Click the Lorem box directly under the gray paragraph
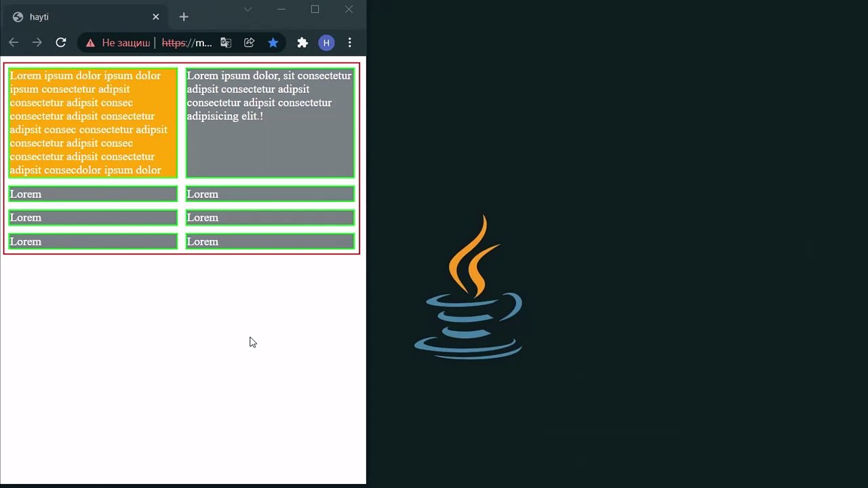 tap(270, 194)
